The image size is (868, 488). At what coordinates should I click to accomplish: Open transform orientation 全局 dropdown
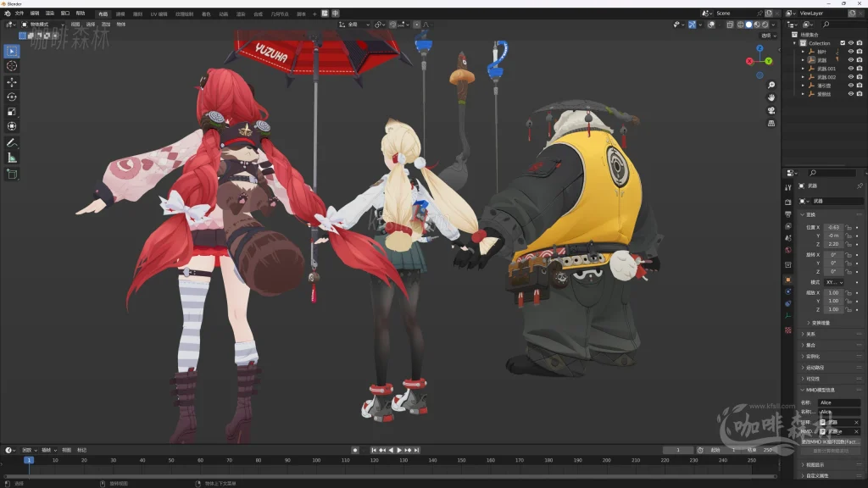(x=354, y=25)
